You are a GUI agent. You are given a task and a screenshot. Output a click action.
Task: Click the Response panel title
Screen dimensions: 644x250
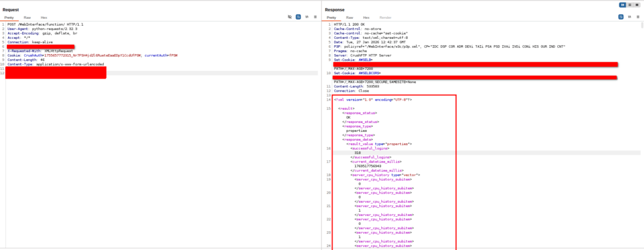pyautogui.click(x=335, y=9)
